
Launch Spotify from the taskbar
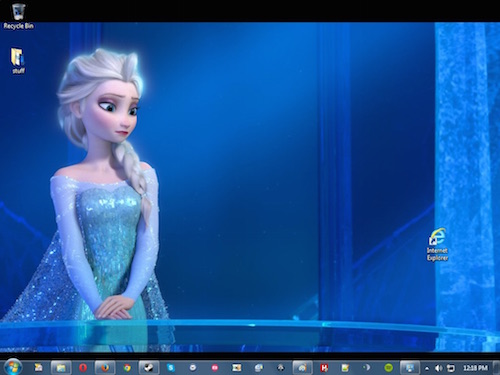[388, 368]
